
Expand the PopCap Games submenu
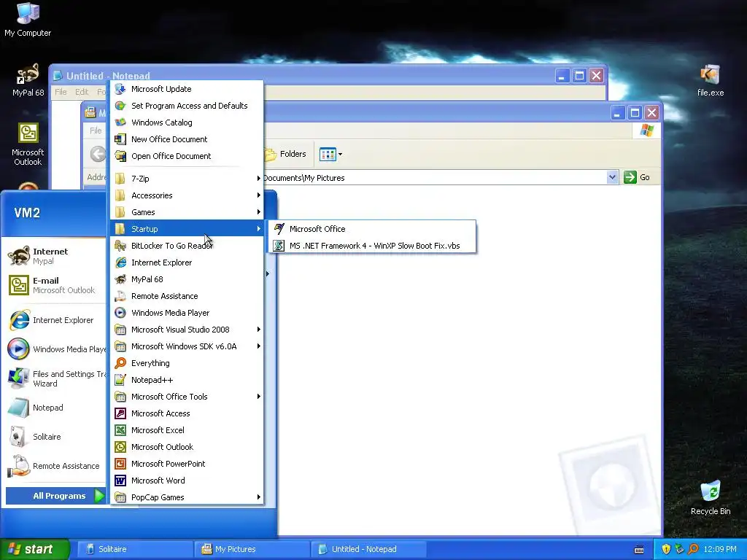pyautogui.click(x=187, y=497)
